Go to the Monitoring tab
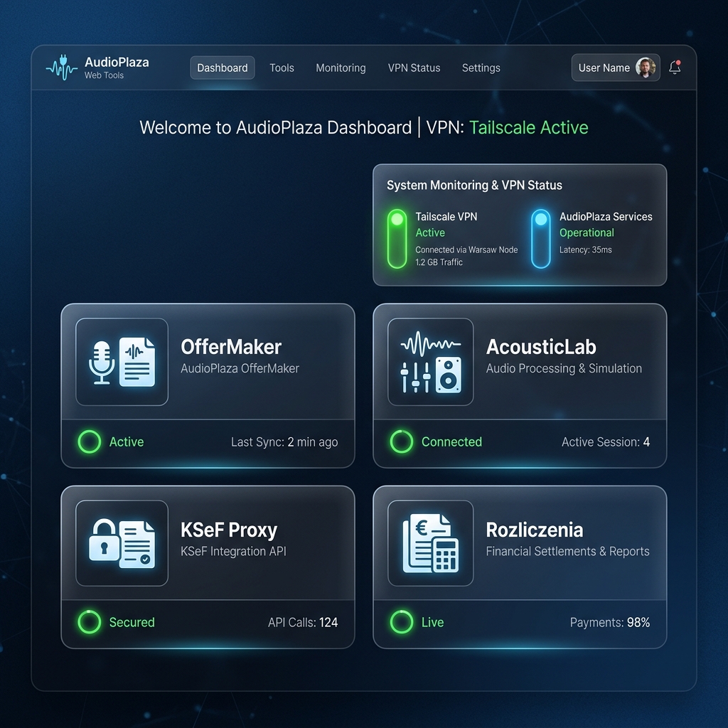The width and height of the screenshot is (728, 728). pyautogui.click(x=341, y=68)
